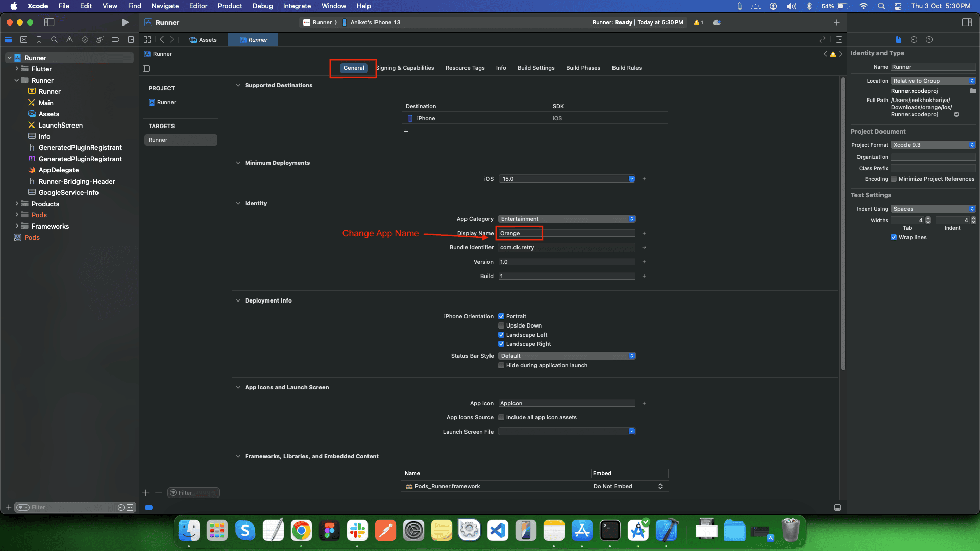Image resolution: width=980 pixels, height=551 pixels.
Task: Toggle the right inspector panel icon
Action: 967,22
